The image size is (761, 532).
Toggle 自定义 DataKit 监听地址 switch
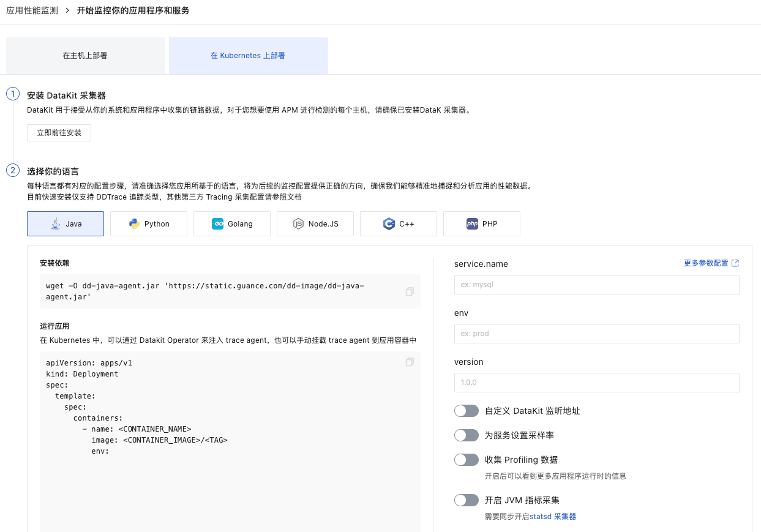tap(467, 411)
